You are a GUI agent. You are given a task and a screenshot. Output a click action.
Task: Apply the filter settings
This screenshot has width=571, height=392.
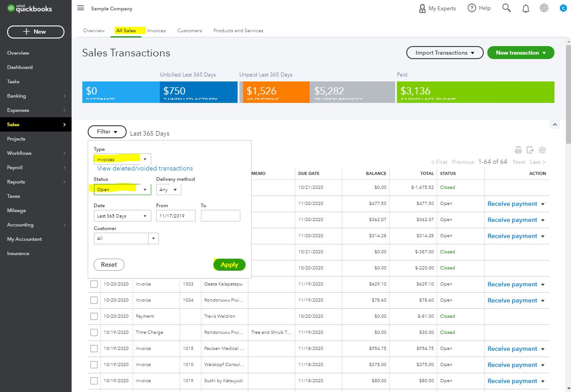[x=229, y=264]
